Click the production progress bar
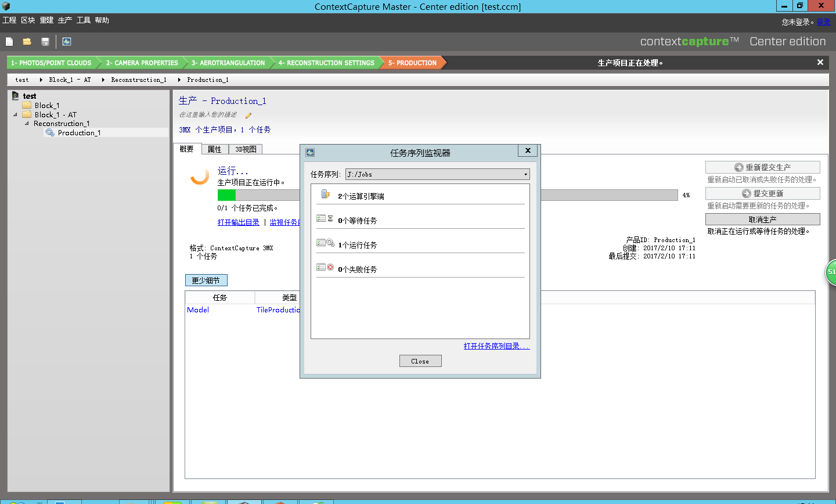The width and height of the screenshot is (836, 504). pyautogui.click(x=448, y=195)
